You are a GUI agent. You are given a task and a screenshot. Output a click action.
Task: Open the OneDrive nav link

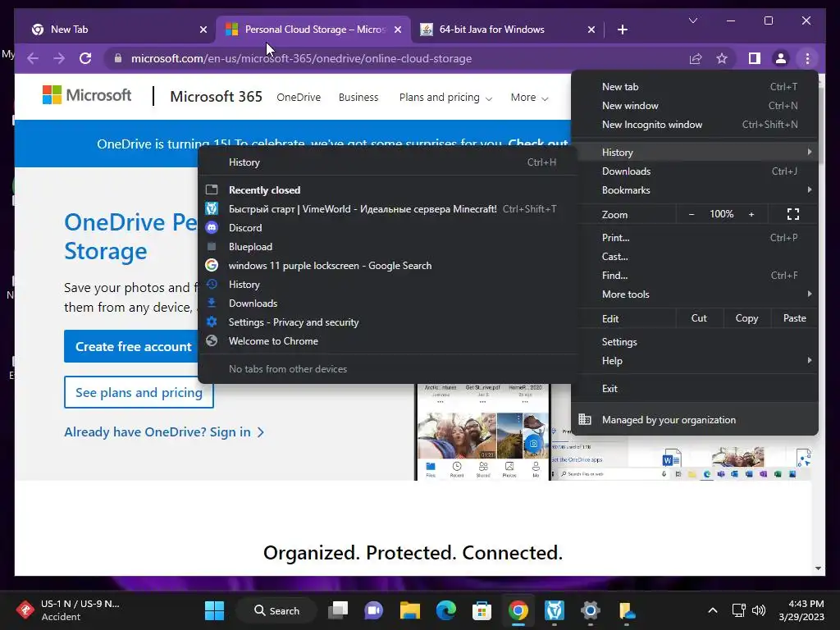point(299,97)
